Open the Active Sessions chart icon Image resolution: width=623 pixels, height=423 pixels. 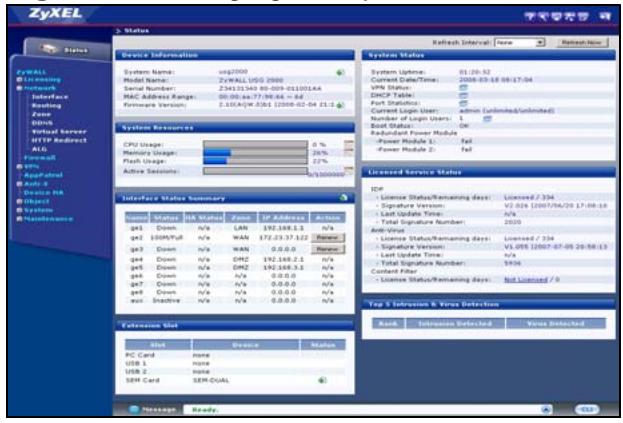click(x=348, y=169)
